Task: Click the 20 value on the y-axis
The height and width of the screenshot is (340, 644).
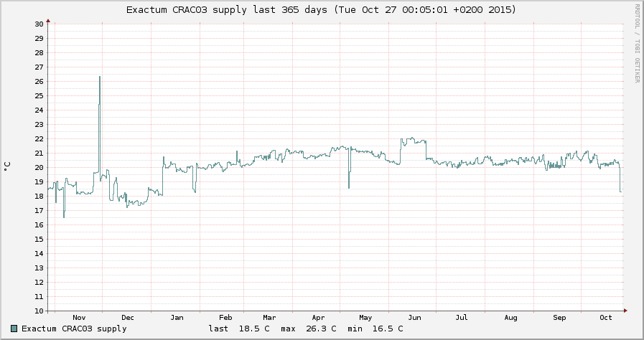Action: tap(39, 167)
